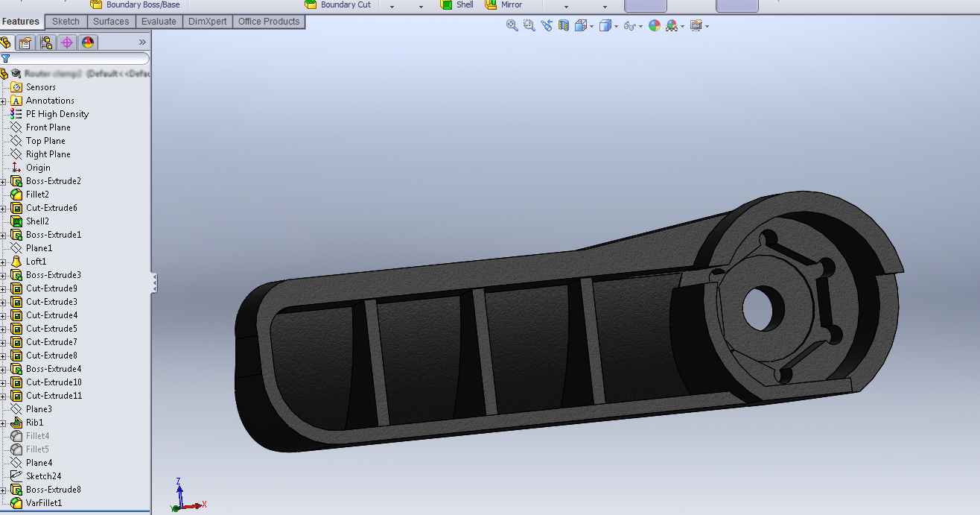Expand the Cut-Extrude6 feature node
The height and width of the screenshot is (515, 980).
click(x=3, y=208)
